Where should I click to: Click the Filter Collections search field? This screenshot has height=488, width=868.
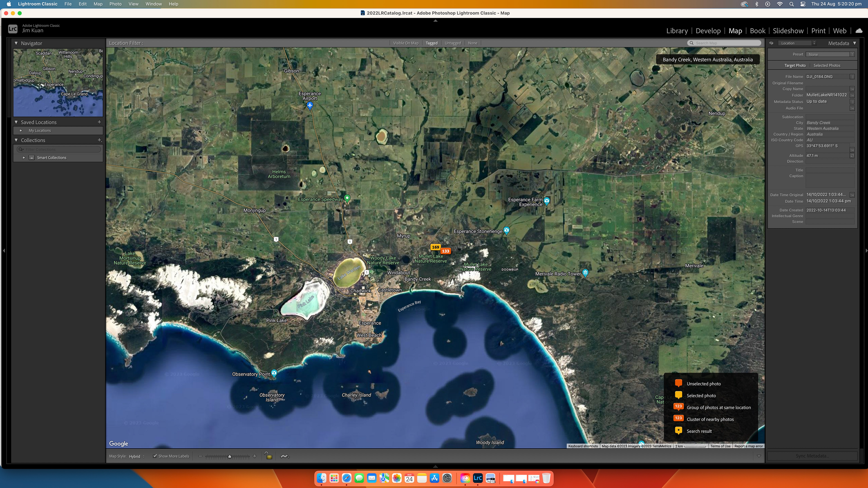click(59, 149)
